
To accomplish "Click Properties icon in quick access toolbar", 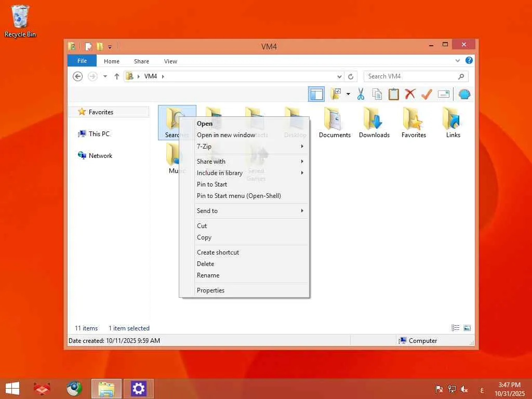I will [88, 46].
